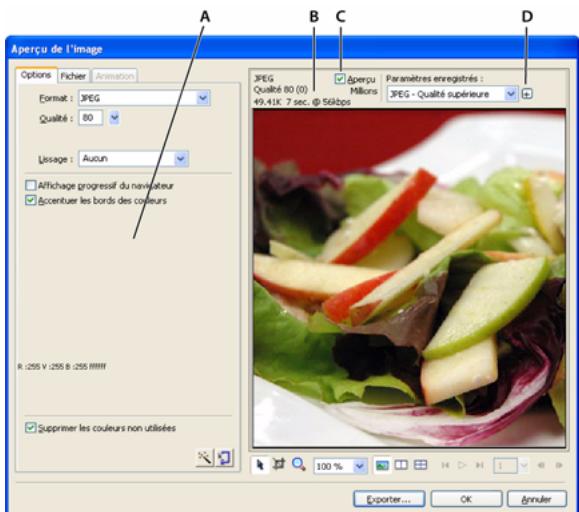The height and width of the screenshot is (512, 579).
Task: Step to next frame
Action: [x=559, y=465]
